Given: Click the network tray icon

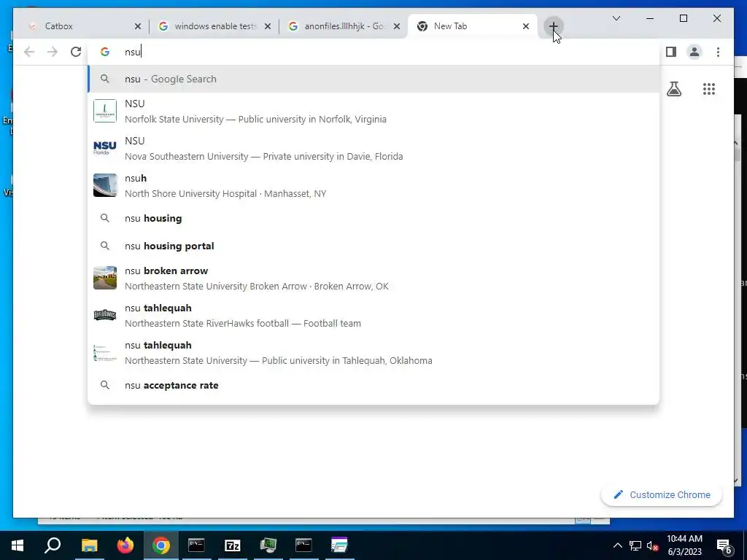Looking at the screenshot, I should 635,545.
